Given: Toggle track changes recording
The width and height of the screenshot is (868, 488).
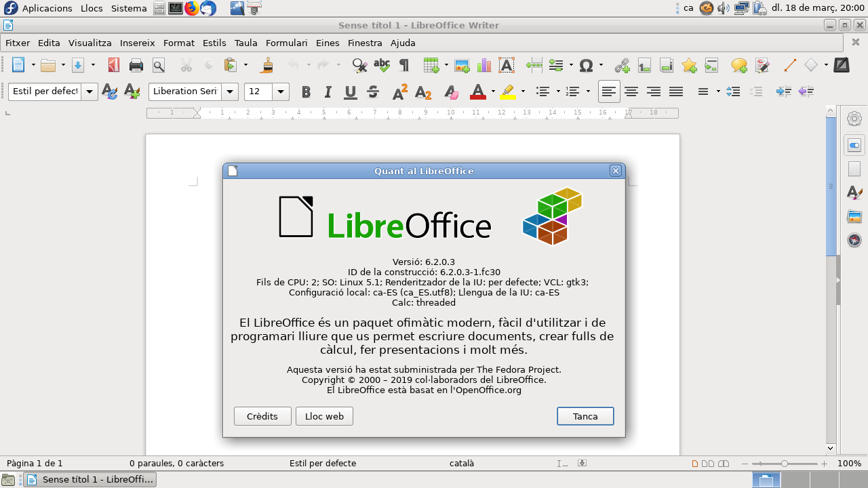Looking at the screenshot, I should [762, 66].
